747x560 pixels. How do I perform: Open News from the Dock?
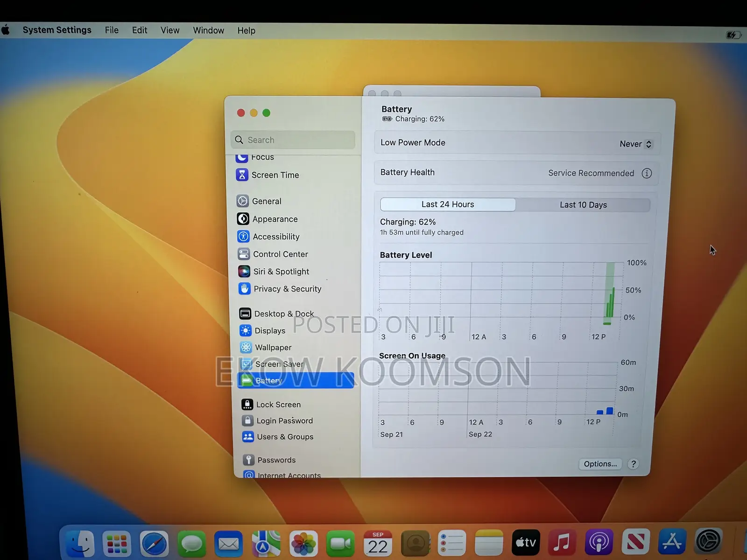click(636, 542)
